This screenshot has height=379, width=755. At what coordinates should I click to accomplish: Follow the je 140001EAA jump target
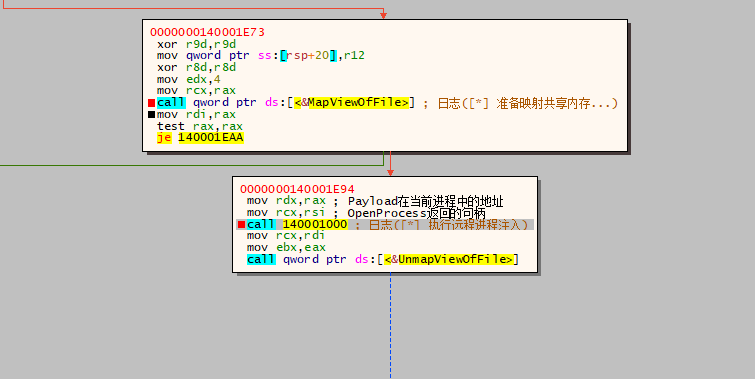point(211,138)
